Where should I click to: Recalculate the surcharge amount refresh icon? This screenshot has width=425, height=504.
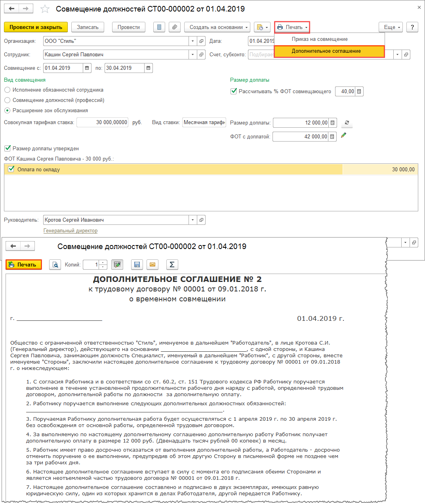347,123
